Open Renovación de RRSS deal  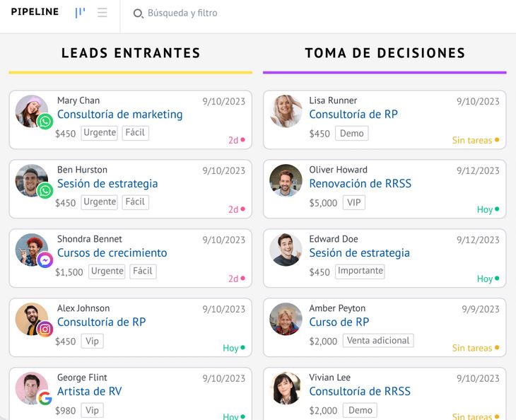[360, 184]
